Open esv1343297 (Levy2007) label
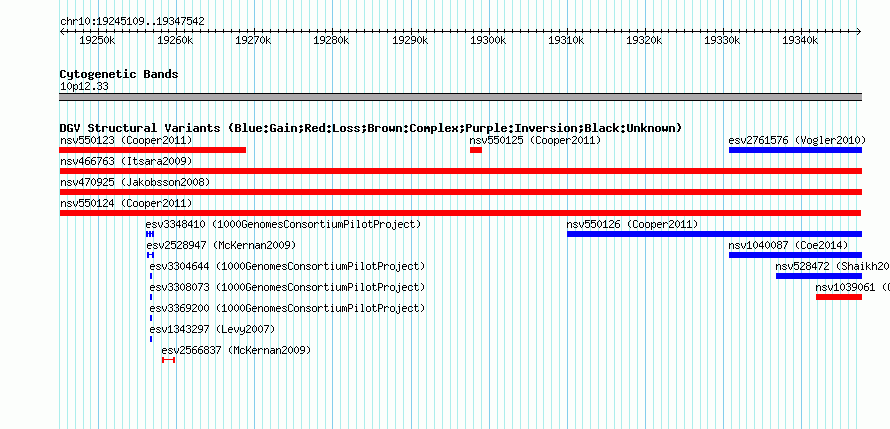The image size is (890, 429). [212, 329]
